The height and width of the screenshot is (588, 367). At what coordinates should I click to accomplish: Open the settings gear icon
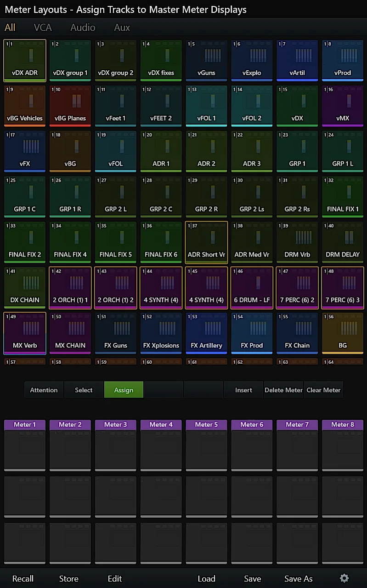tap(344, 578)
